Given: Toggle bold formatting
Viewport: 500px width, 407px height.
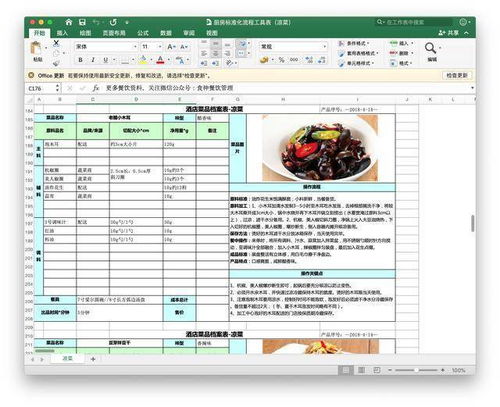Looking at the screenshot, I should (x=80, y=60).
